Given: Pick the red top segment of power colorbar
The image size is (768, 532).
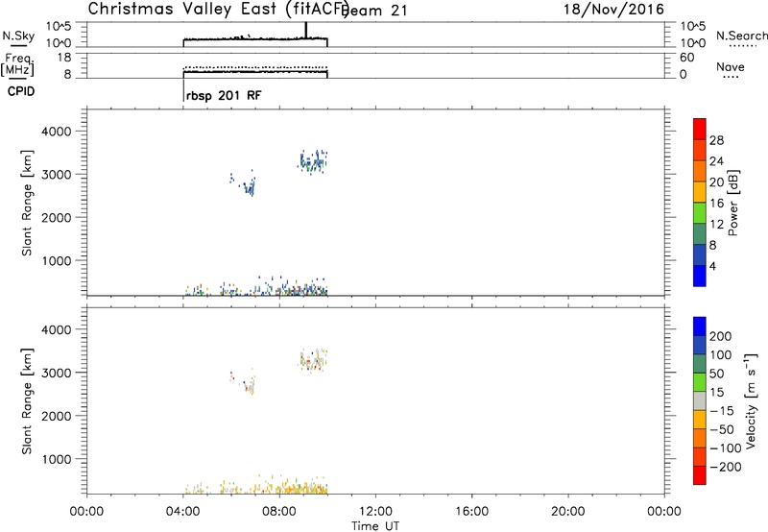Looking at the screenshot, I should point(700,129).
